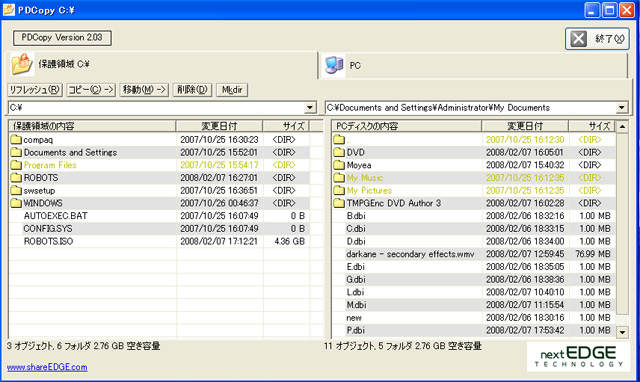Open the My Documents path dropdown
This screenshot has width=640, height=382.
click(622, 108)
